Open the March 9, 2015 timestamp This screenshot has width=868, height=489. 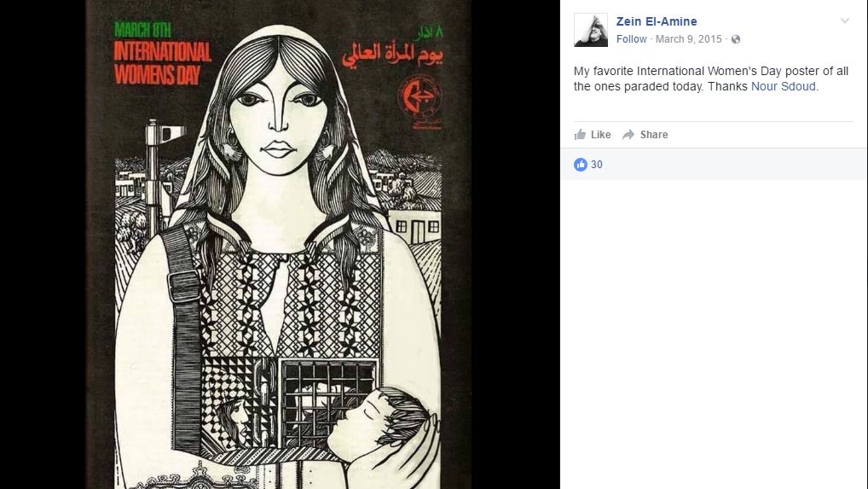689,39
